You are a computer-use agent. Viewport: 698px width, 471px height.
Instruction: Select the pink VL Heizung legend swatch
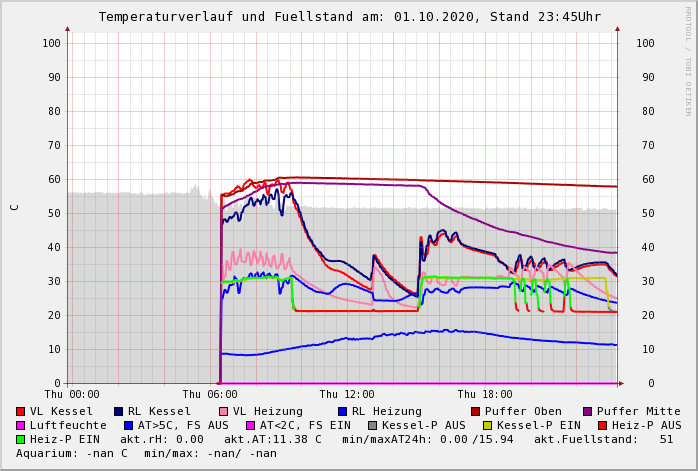click(x=223, y=411)
